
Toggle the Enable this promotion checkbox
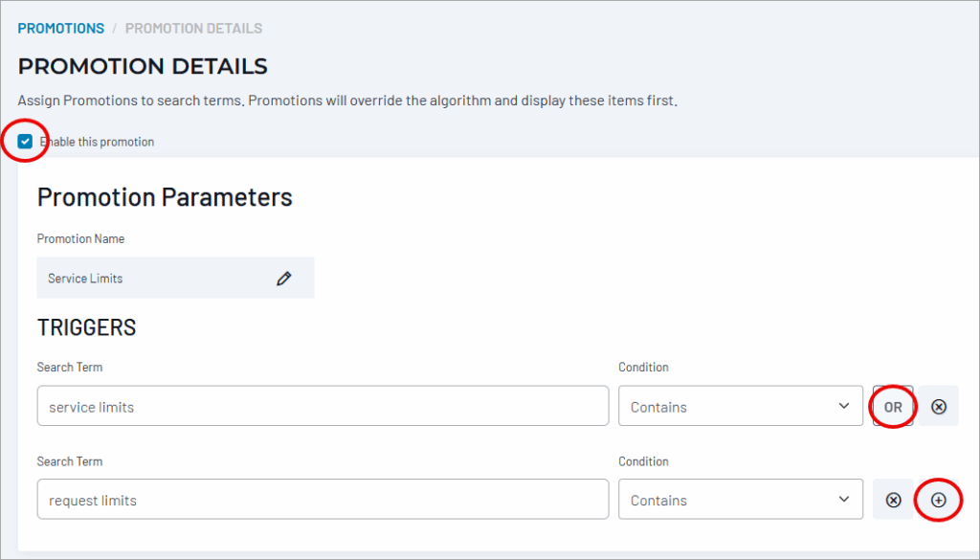26,142
